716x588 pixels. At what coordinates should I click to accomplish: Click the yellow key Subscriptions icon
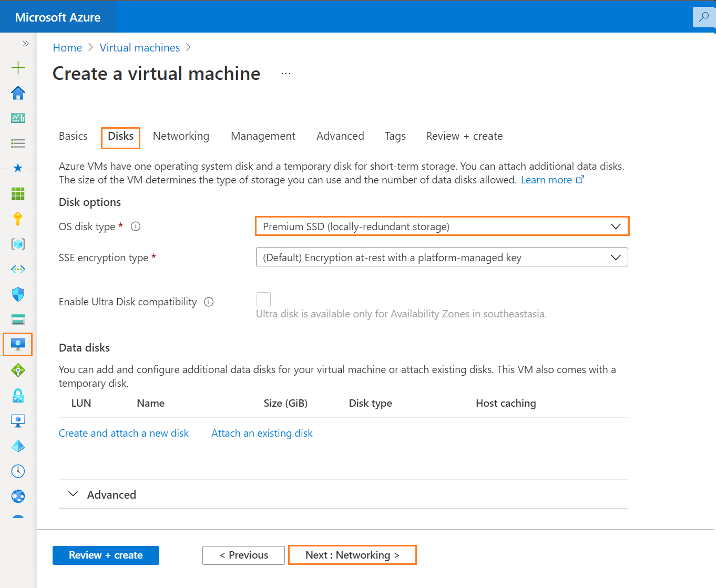coord(18,219)
